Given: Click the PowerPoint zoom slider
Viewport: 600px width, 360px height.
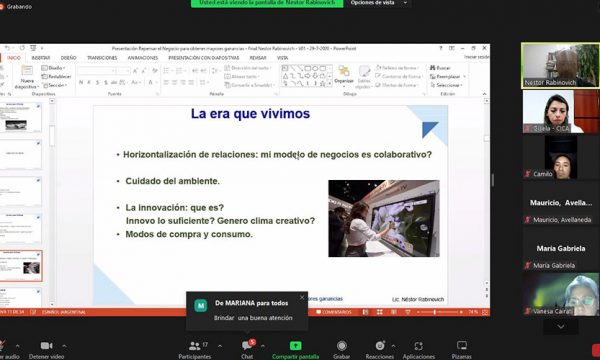Looking at the screenshot, I should pyautogui.click(x=435, y=312).
